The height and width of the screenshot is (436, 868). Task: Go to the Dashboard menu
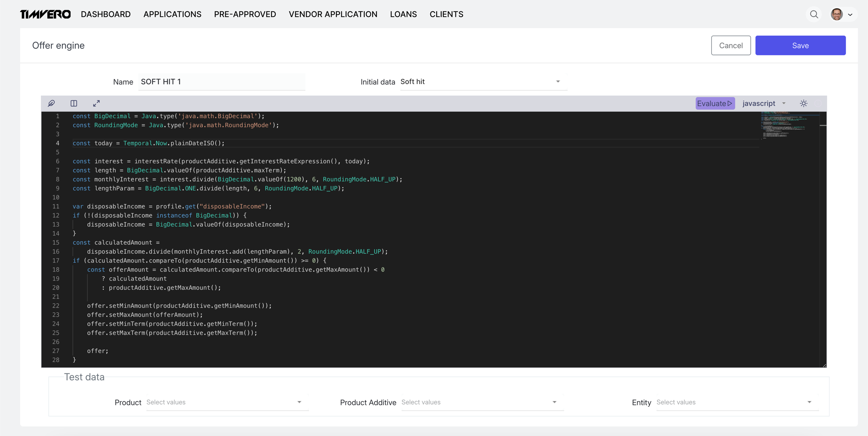click(106, 14)
